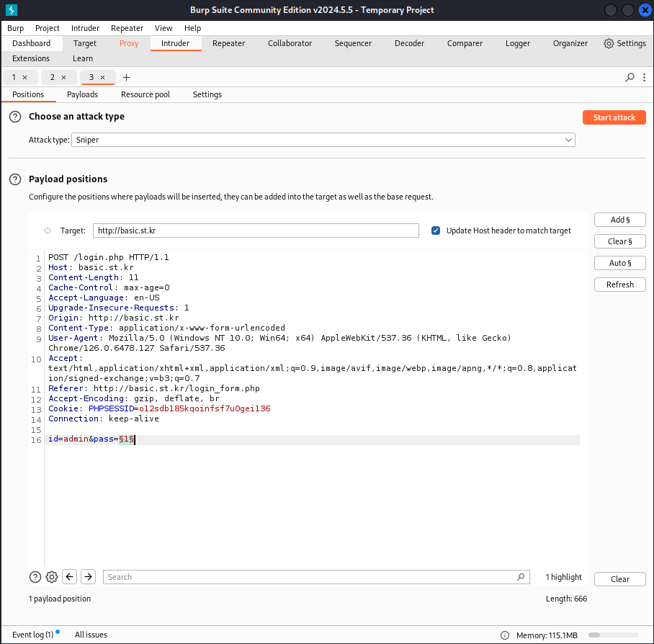Toggle Update Host header to match target

[436, 231]
